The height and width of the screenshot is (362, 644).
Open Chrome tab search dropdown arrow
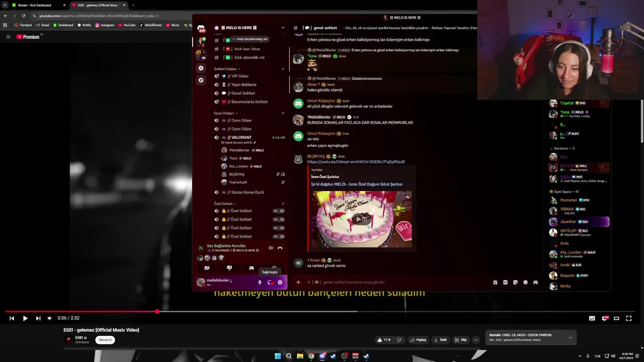pyautogui.click(x=5, y=5)
